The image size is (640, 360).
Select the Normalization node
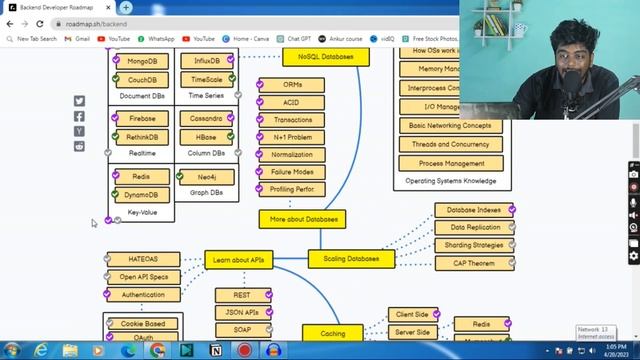tap(292, 155)
